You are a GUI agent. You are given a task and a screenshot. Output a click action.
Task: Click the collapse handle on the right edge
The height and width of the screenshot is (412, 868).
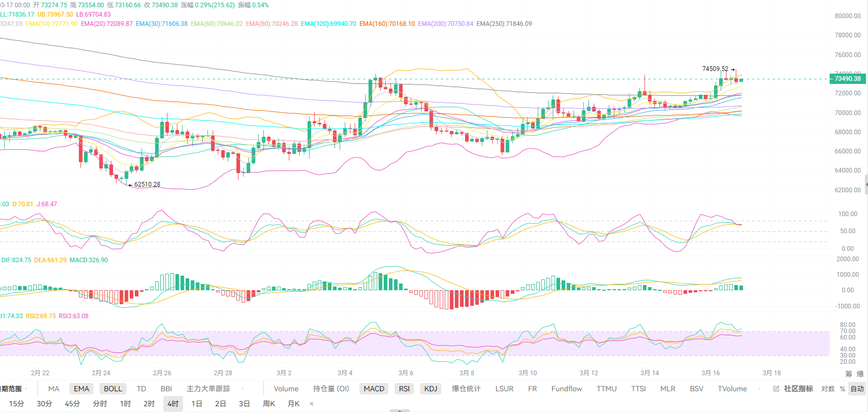866,184
